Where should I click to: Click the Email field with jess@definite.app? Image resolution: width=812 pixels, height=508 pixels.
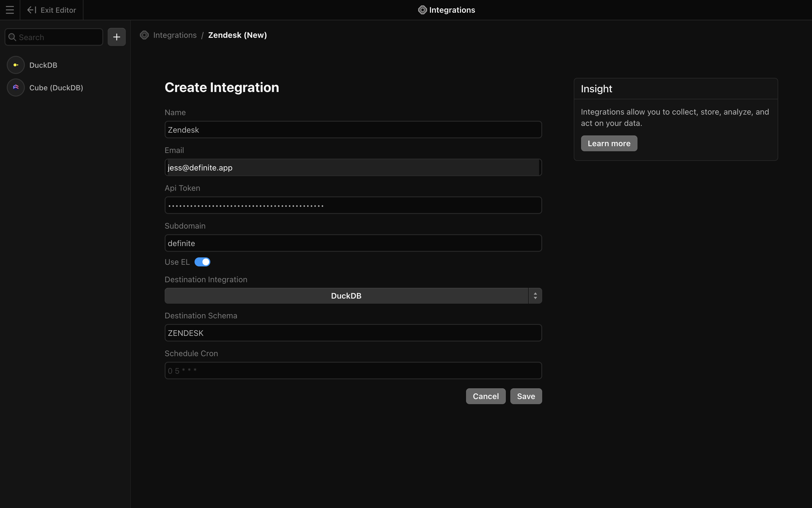(353, 168)
